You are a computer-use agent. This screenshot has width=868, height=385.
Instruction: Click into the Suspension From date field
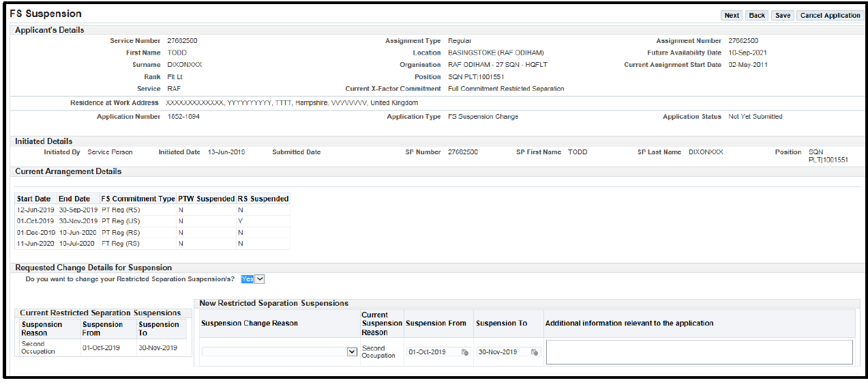coord(432,352)
